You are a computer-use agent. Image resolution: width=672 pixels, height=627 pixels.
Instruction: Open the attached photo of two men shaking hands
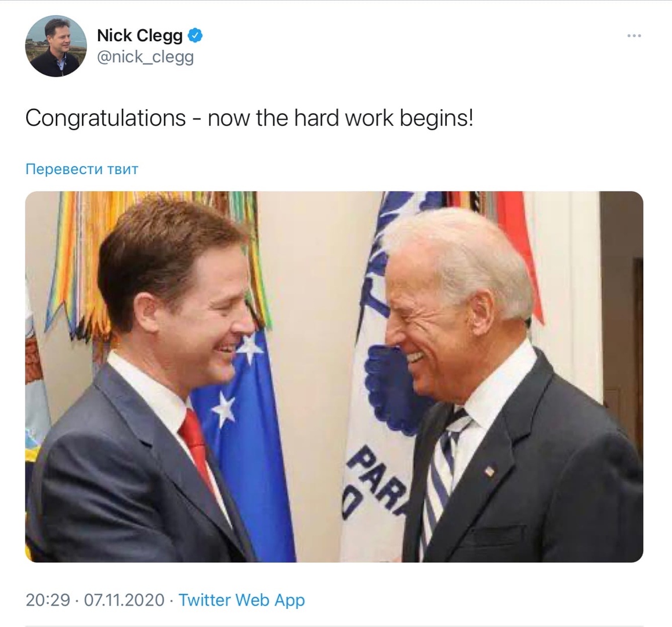(x=334, y=377)
